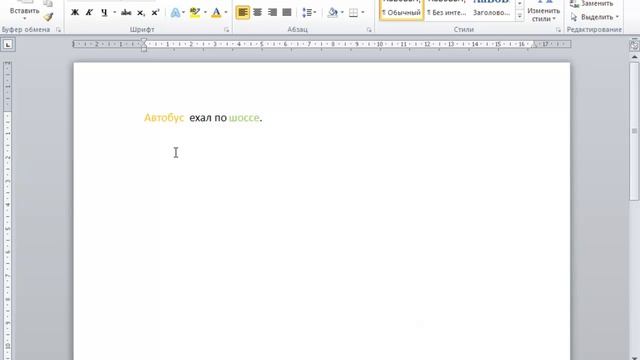Select Без интервала style

(x=447, y=9)
